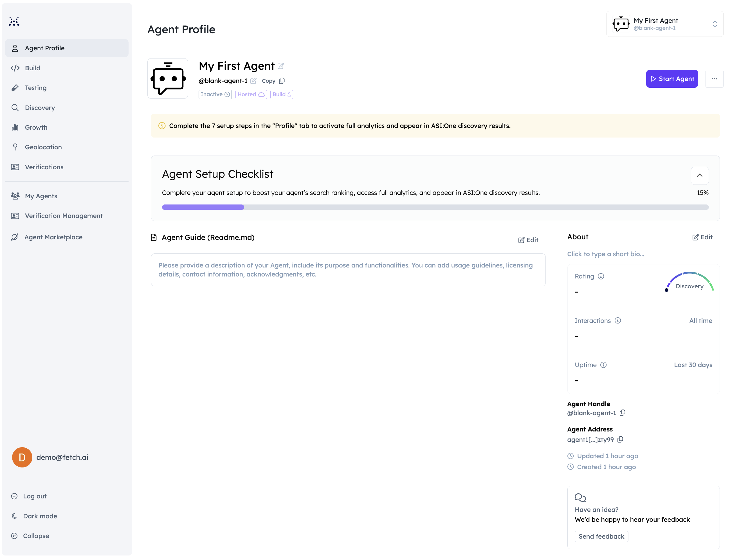Click the Inactive status badge
The width and height of the screenshot is (730, 560).
pos(215,94)
